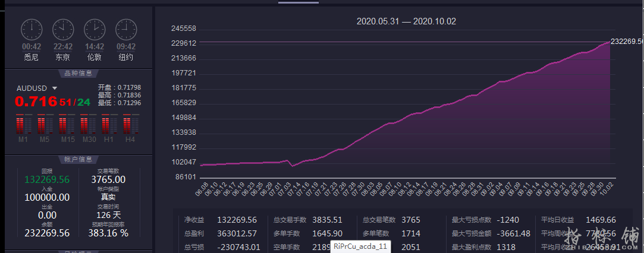Click the New York clock icon
This screenshot has width=644, height=253.
pos(126,30)
